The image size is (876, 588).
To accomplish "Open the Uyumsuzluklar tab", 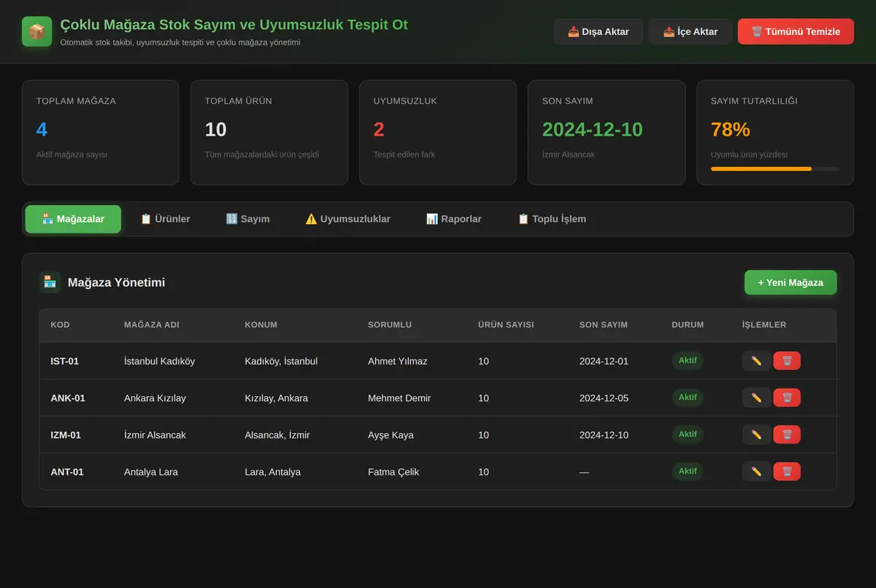I will point(347,219).
